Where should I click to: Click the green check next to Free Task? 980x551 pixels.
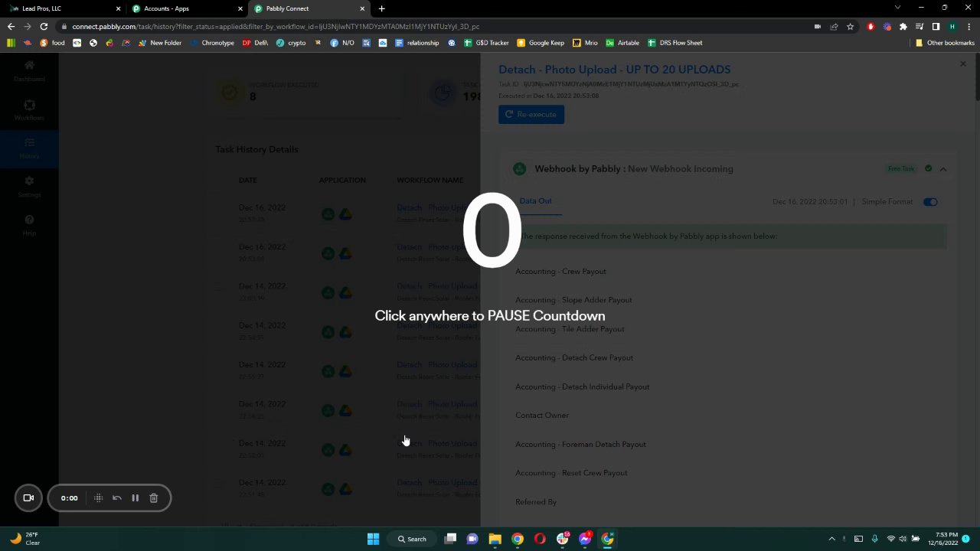pyautogui.click(x=928, y=168)
